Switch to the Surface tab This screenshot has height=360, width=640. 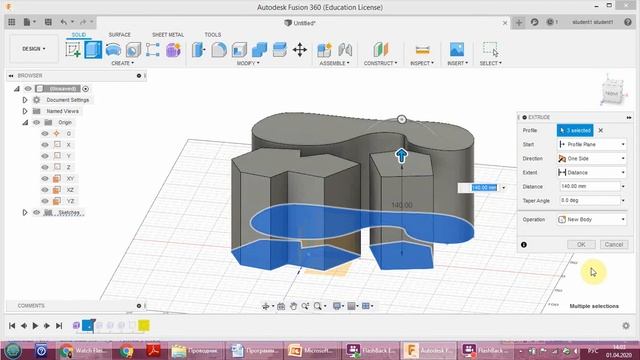(x=120, y=35)
